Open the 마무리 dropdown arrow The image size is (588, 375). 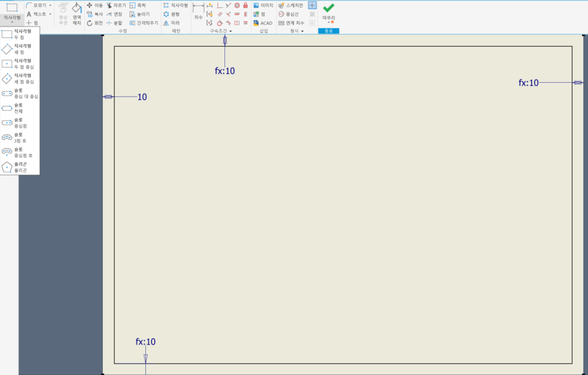click(329, 22)
